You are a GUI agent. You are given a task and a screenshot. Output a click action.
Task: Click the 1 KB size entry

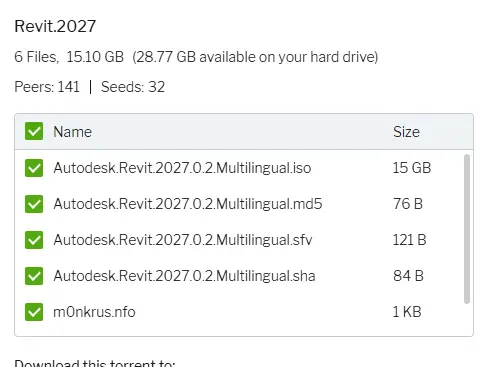[407, 312]
